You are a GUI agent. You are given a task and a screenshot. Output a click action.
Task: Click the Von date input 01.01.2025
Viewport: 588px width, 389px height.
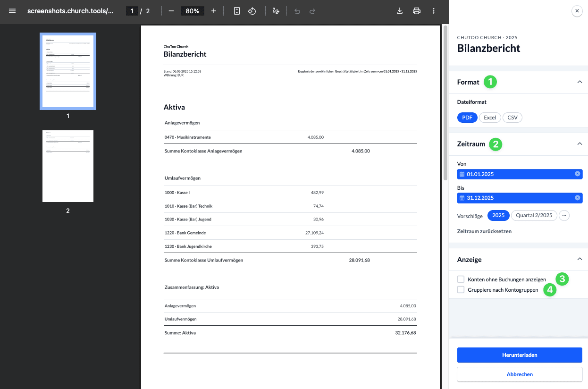tap(520, 174)
